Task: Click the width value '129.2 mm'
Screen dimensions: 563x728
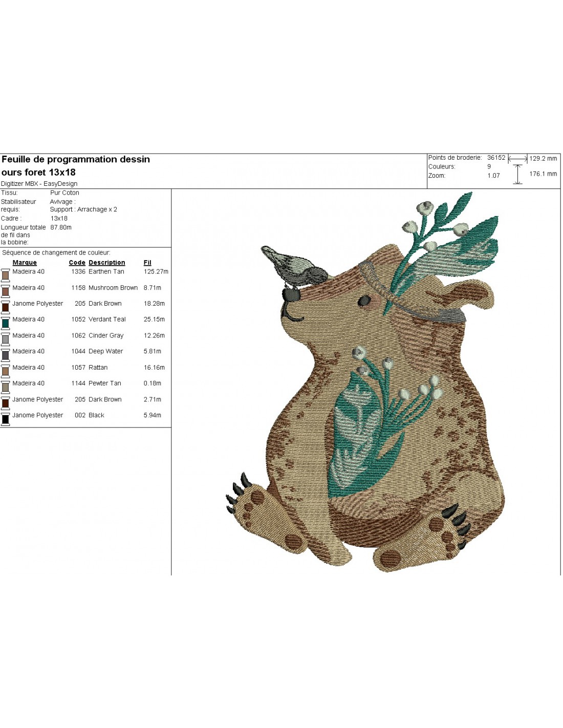Action: coord(543,159)
